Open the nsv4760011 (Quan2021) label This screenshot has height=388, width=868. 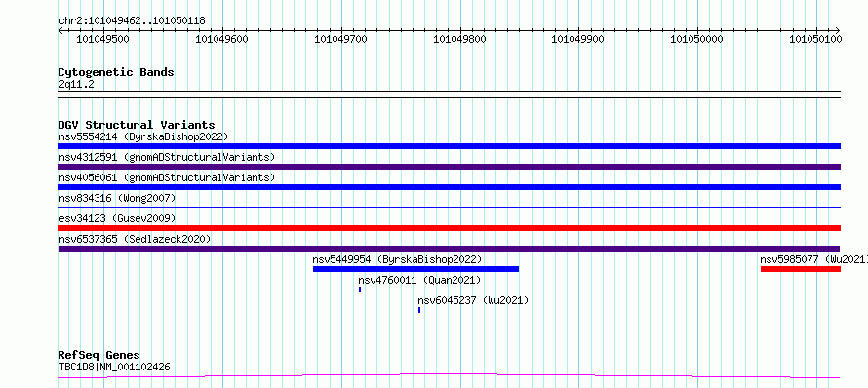coord(419,280)
